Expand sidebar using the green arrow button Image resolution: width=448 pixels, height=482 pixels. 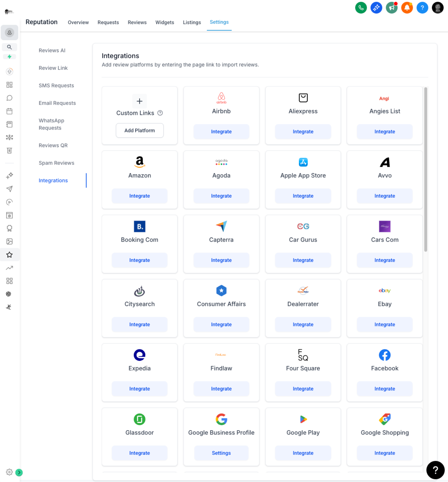pyautogui.click(x=19, y=472)
